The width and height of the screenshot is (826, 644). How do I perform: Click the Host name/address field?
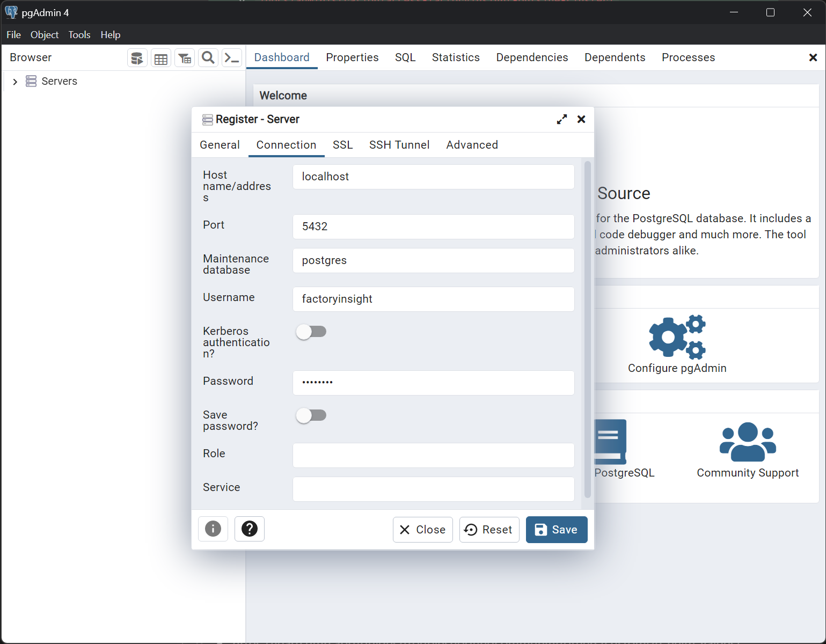tap(434, 177)
